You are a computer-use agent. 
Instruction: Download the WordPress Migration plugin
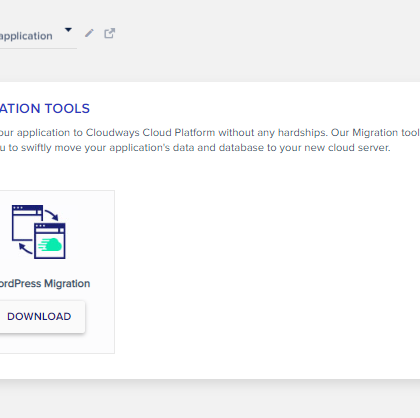pos(39,316)
